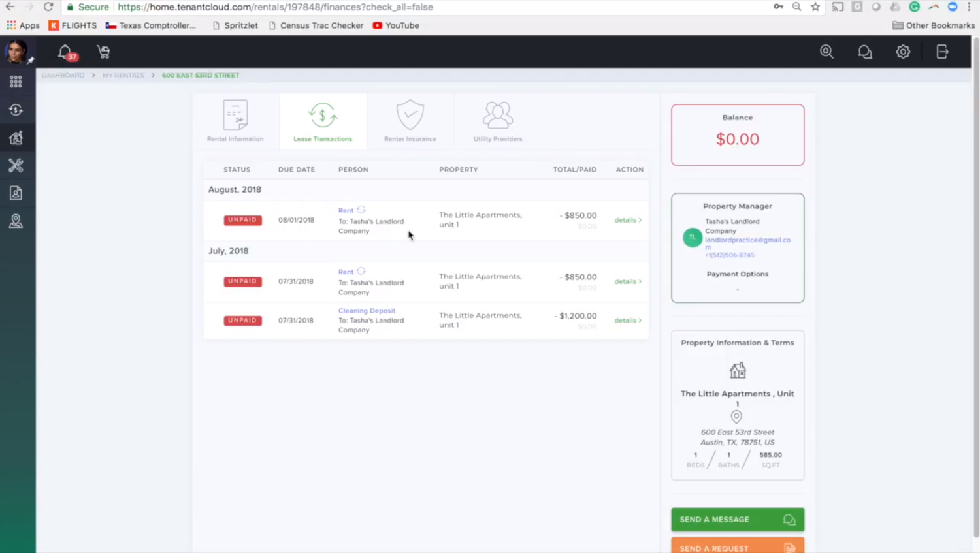980x553 pixels.
Task: Click the Cleaning Deposit link
Action: pos(367,311)
